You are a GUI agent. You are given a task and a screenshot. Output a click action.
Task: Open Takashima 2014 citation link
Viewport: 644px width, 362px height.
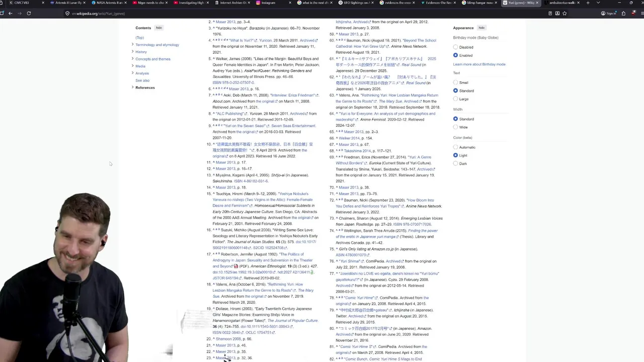click(357, 150)
